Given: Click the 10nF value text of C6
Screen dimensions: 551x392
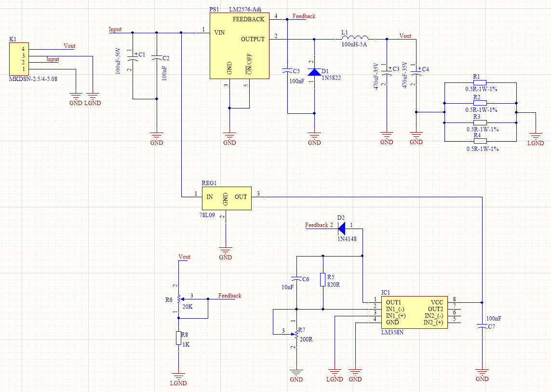Looking at the screenshot, I should pos(287,287).
